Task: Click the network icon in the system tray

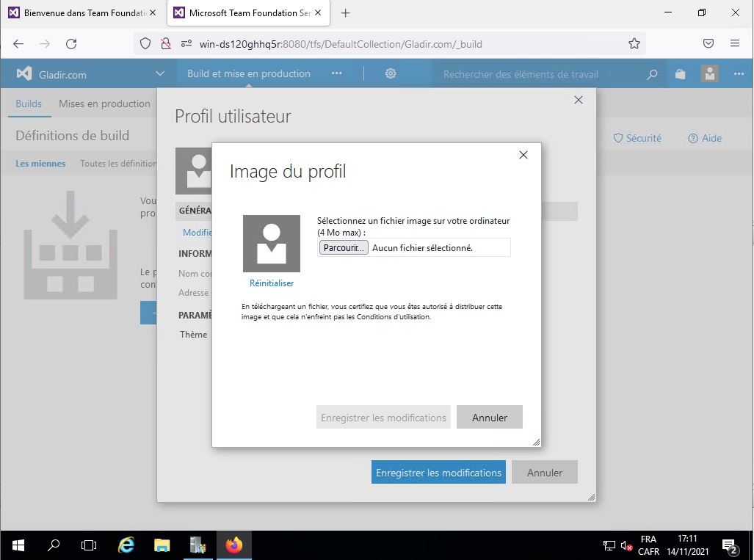Action: coord(609,545)
